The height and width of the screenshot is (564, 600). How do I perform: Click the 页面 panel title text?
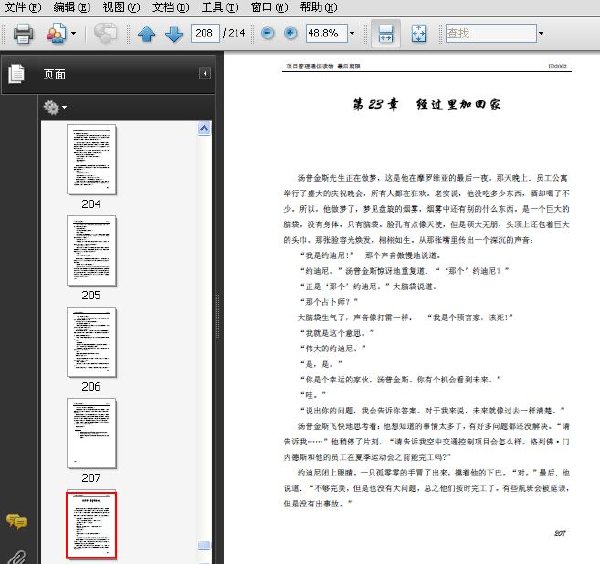[54, 74]
